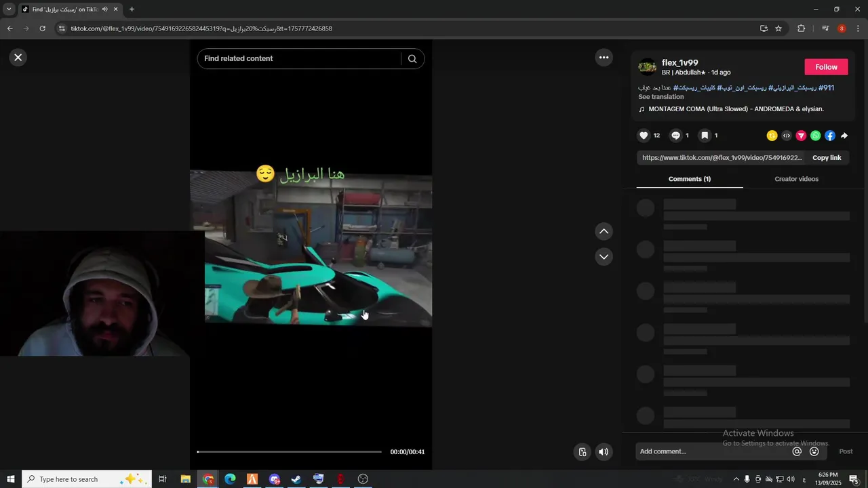Click the taskbar search box
Image resolution: width=868 pixels, height=488 pixels.
pos(86,479)
